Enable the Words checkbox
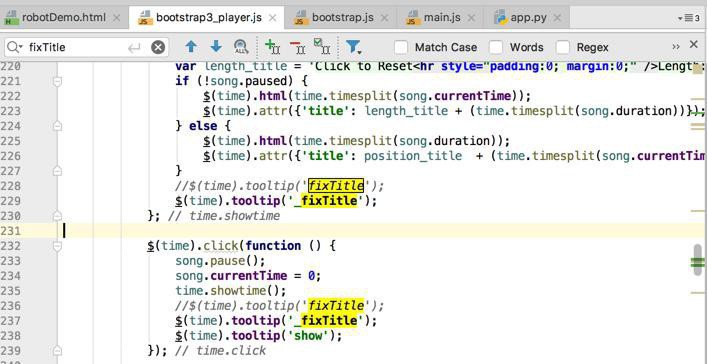Screen dimensions: 707x364 496,47
